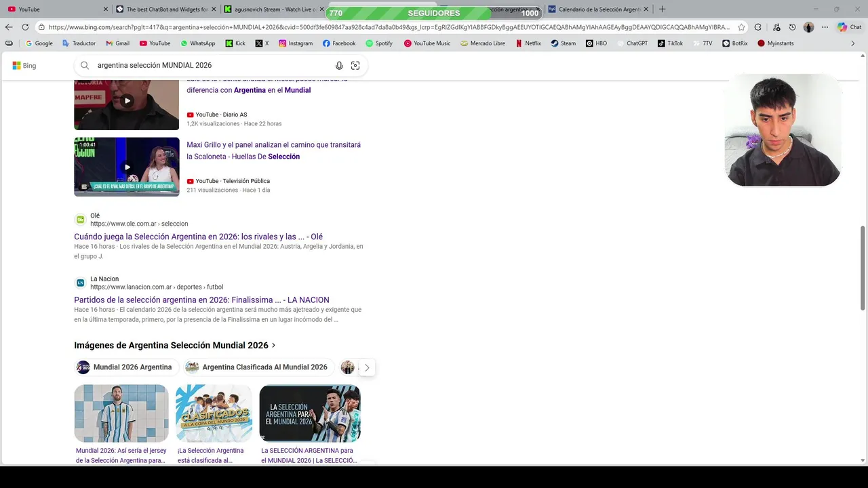Open Edge settings ellipsis menu
The image size is (868, 488).
coord(825,27)
